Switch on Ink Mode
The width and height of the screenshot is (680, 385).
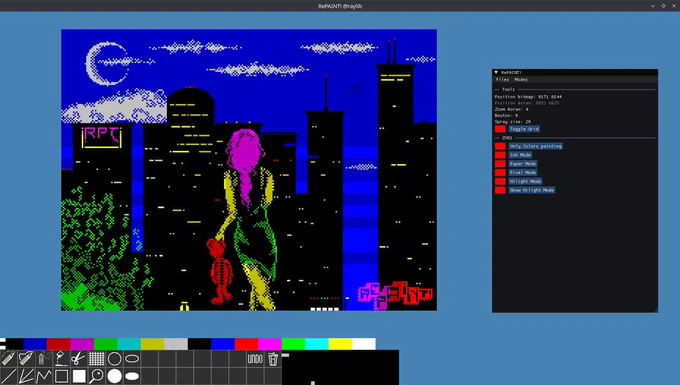[x=520, y=155]
